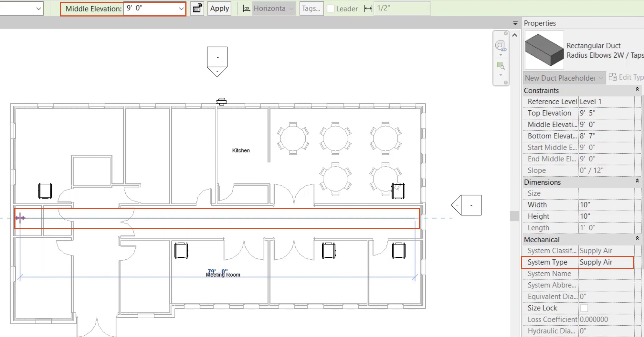Open New Duct Placeholder filter dropdown
This screenshot has width=644, height=337.
(x=601, y=78)
